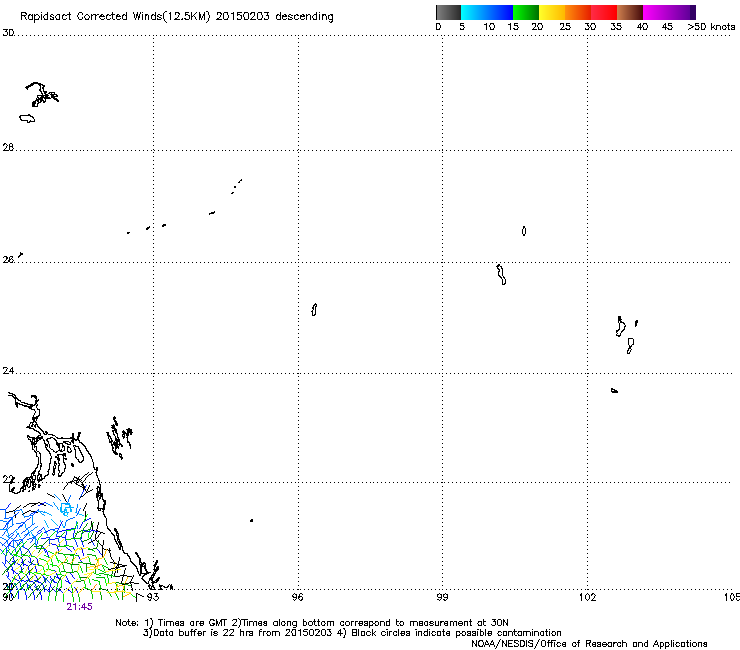This screenshot has height=650, width=740.
Task: Click the red 30–35 knots legend segment
Action: 604,12
